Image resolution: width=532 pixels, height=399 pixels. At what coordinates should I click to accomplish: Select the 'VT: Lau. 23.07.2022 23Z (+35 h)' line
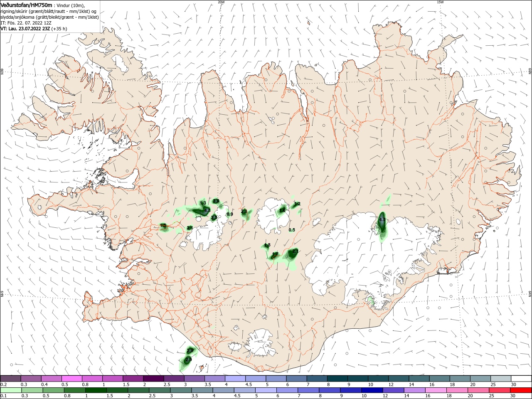pyautogui.click(x=34, y=29)
